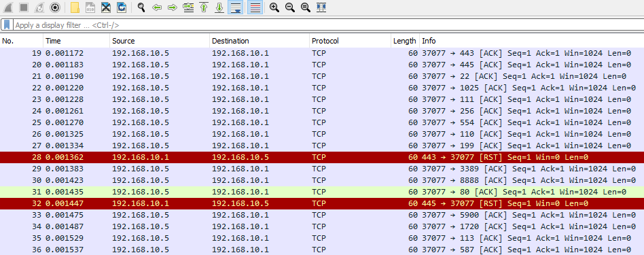Viewport: 644px width, 255px height.
Task: Select packet 19 to port 443
Action: tap(322, 53)
